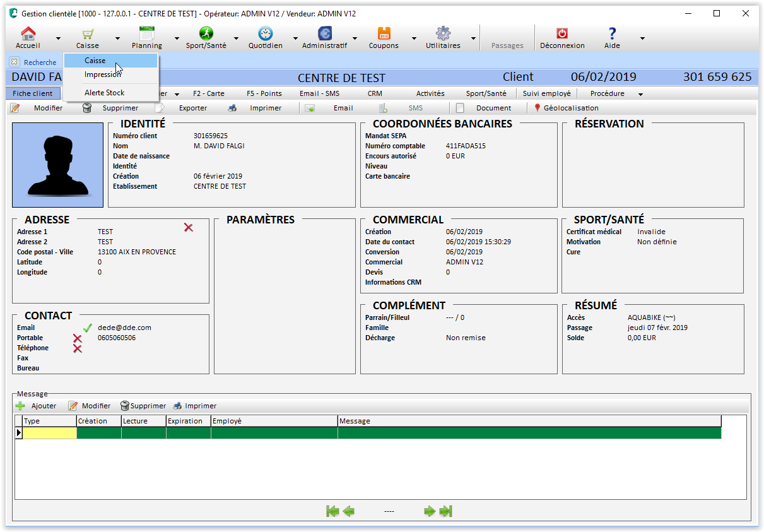This screenshot has height=532, width=764.
Task: Expand the dropdown arrow next to Aide
Action: pos(642,38)
